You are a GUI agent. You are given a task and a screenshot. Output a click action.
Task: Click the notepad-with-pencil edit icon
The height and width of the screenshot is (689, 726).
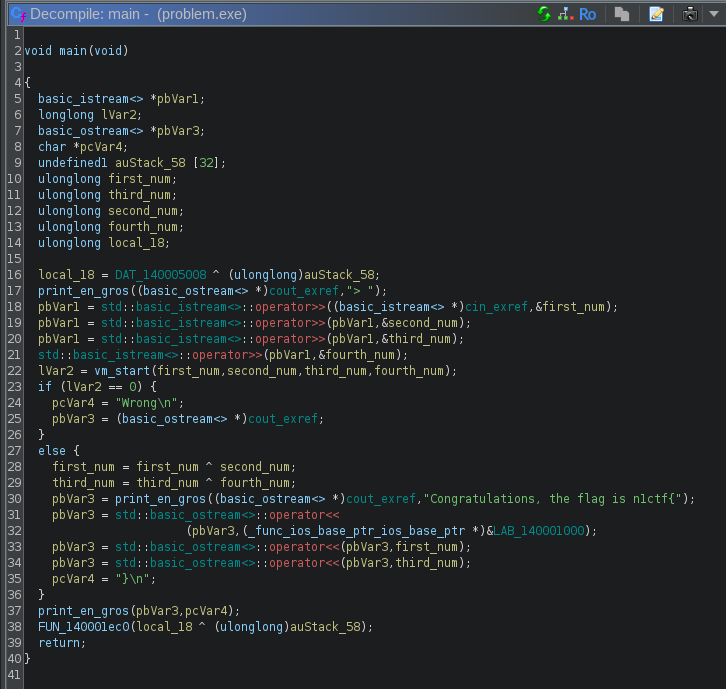656,14
